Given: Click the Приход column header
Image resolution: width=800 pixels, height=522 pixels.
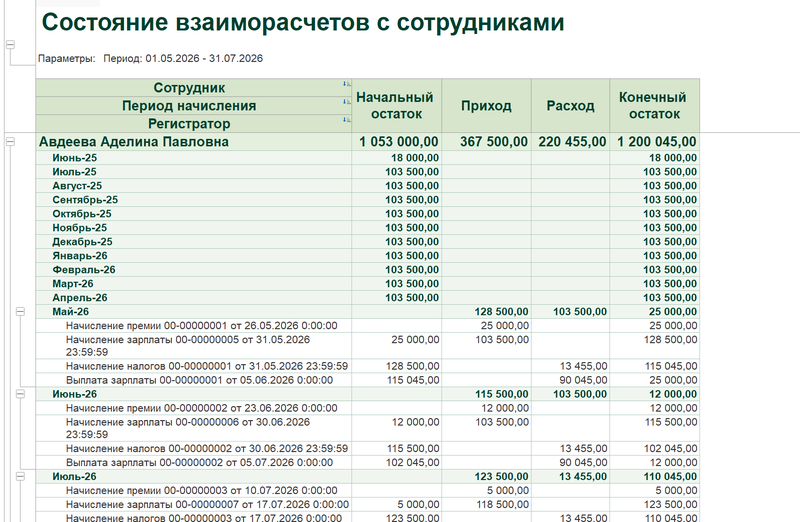Looking at the screenshot, I should [486, 106].
